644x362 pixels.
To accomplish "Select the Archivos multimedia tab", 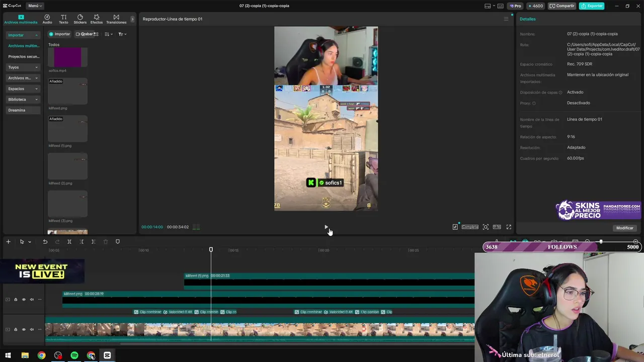I will point(21,19).
